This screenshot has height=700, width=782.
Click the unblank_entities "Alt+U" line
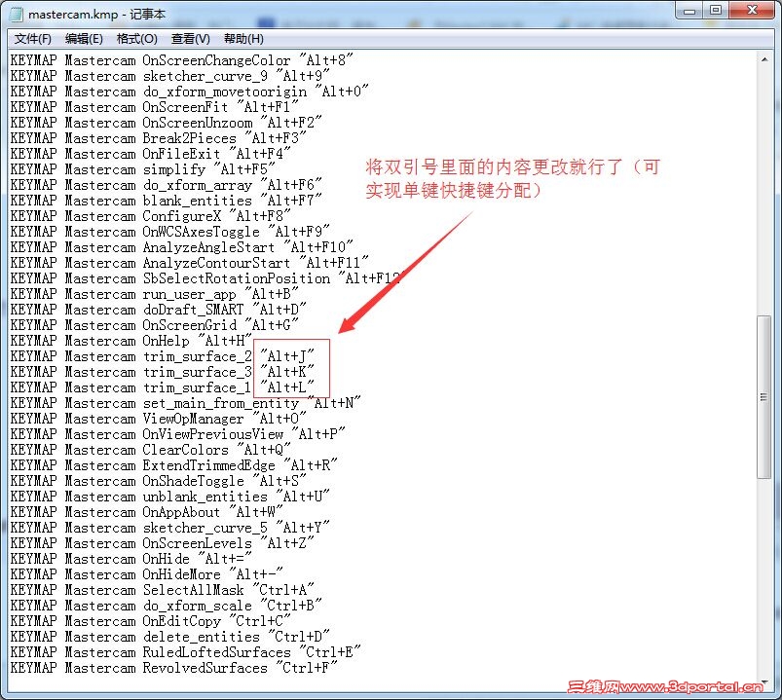(x=170, y=497)
